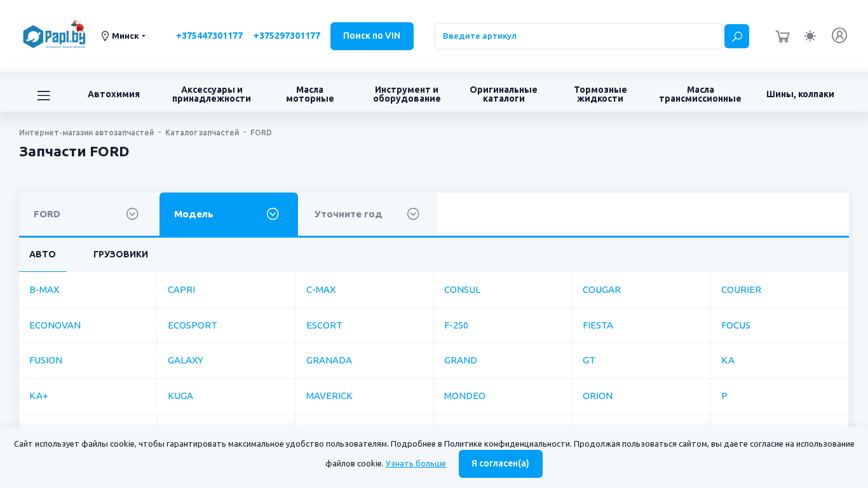Click the FORD breadcrumb item

coord(261,133)
